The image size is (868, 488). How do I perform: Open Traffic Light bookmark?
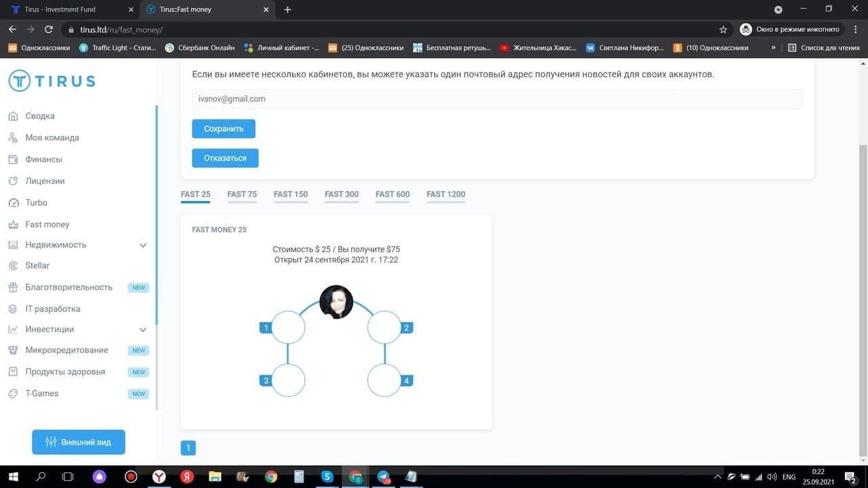click(117, 47)
